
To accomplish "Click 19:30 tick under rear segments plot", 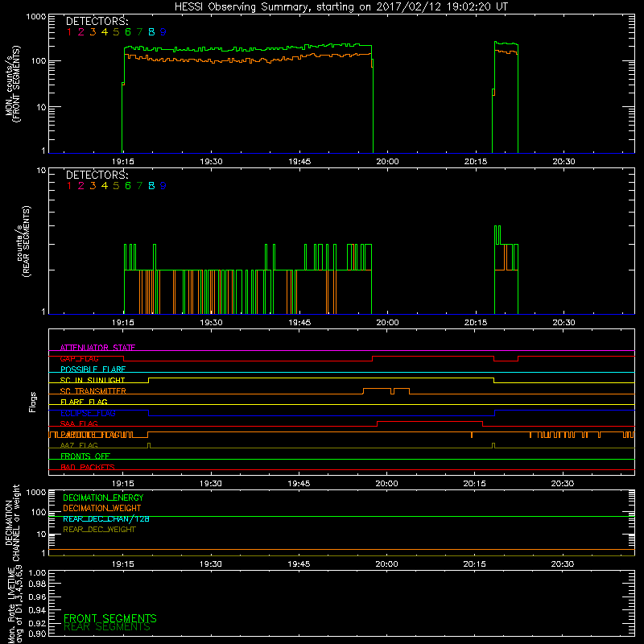I will click(211, 323).
